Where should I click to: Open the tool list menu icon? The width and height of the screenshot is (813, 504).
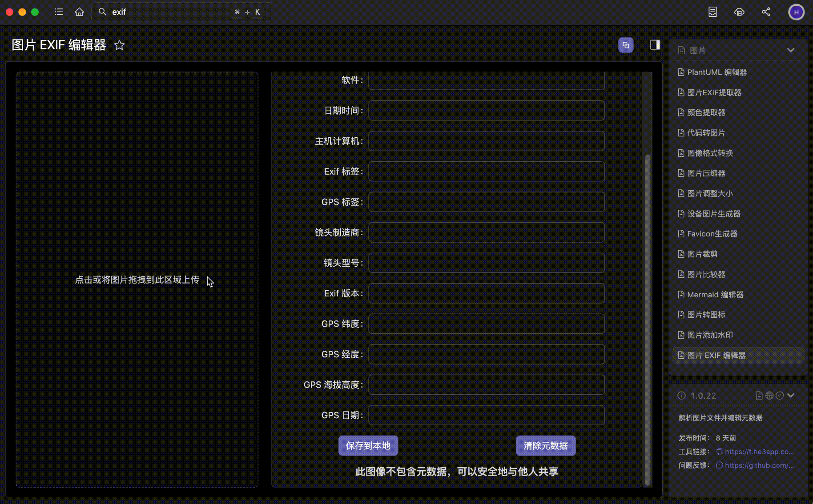(x=59, y=12)
